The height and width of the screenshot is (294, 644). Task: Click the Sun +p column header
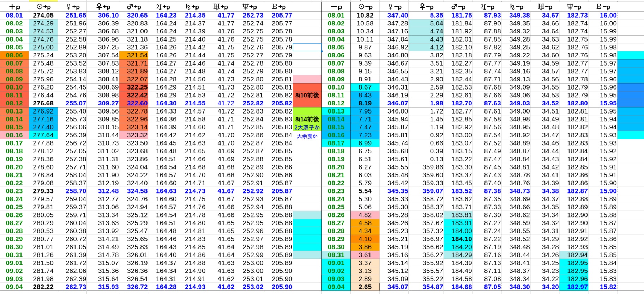click(x=43, y=7)
